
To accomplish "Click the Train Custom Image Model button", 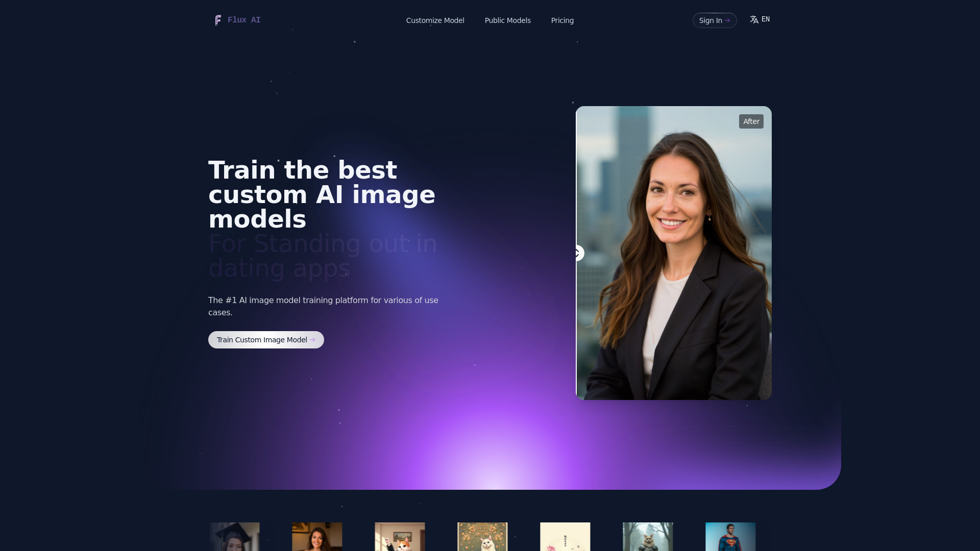I will [266, 339].
